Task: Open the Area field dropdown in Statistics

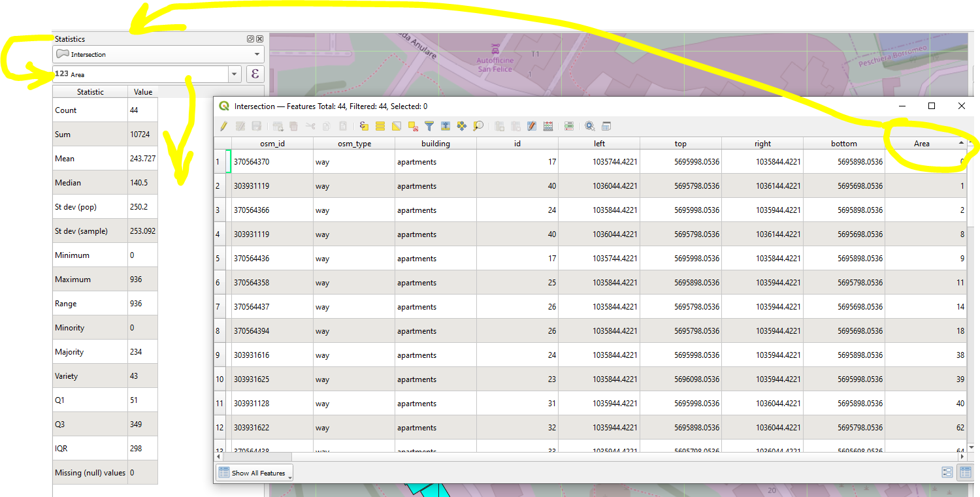Action: pos(235,74)
